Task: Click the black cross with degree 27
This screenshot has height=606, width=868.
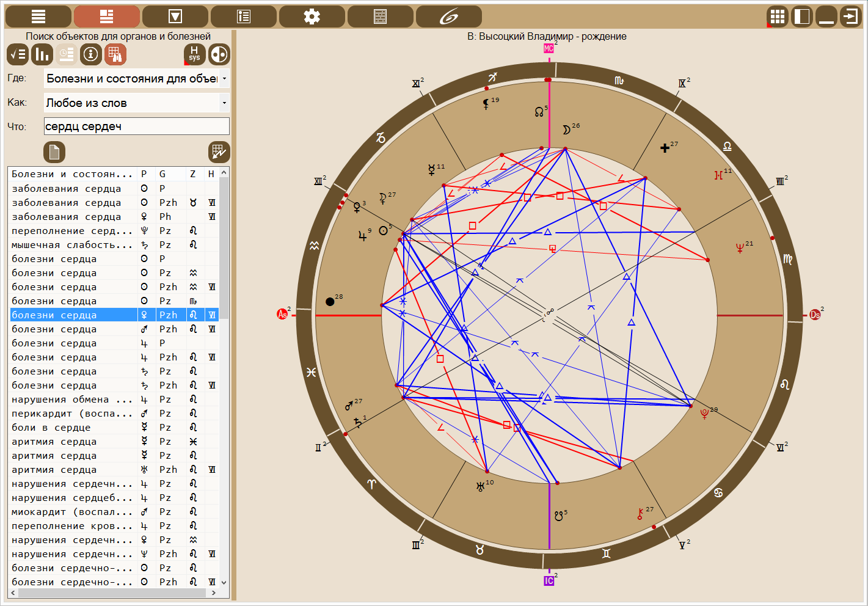Action: click(665, 148)
